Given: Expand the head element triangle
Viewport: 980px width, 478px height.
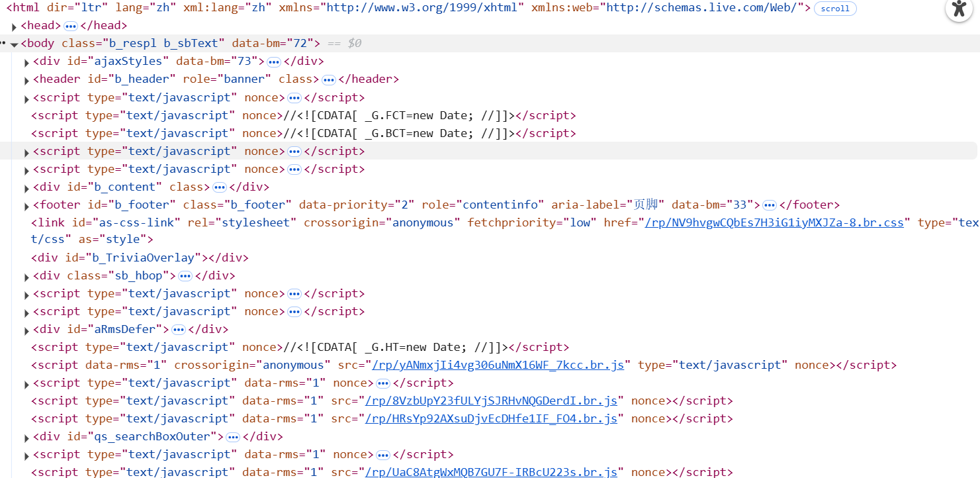Looking at the screenshot, I should coord(15,26).
